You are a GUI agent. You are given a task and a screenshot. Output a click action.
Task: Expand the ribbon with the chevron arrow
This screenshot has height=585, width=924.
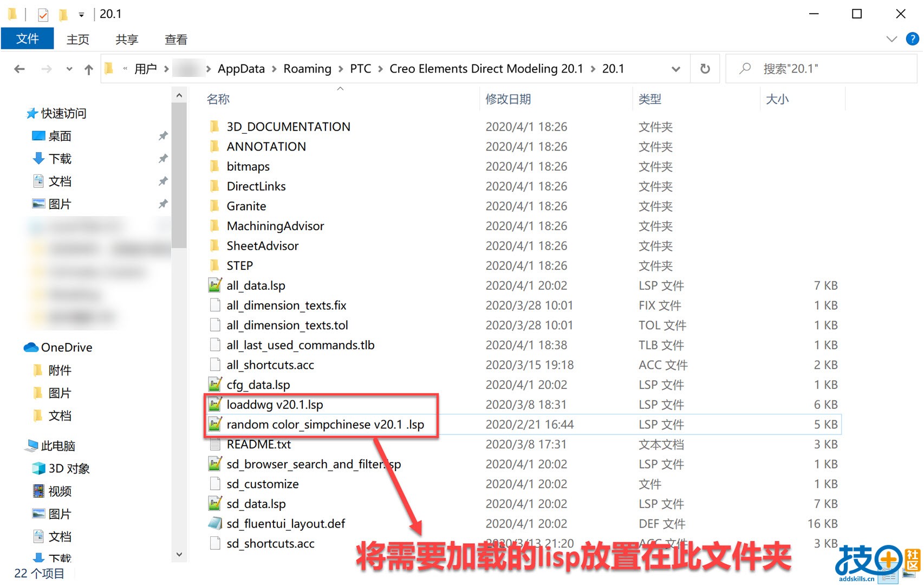[892, 39]
